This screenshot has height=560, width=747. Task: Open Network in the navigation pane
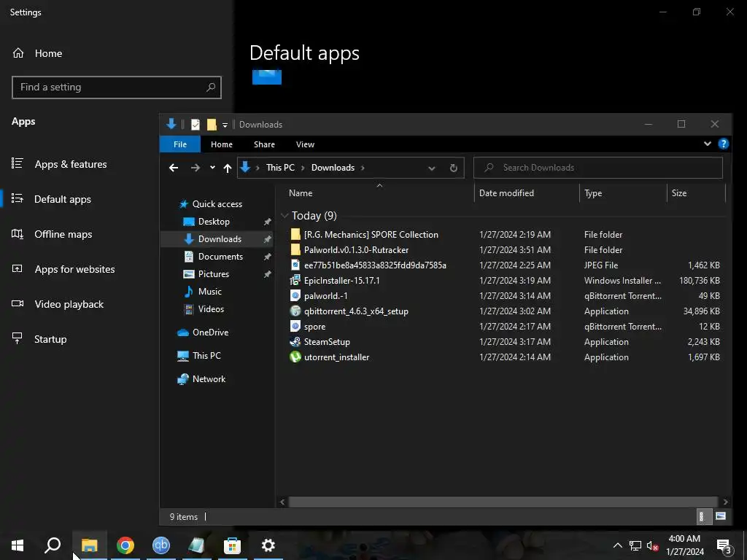point(209,379)
